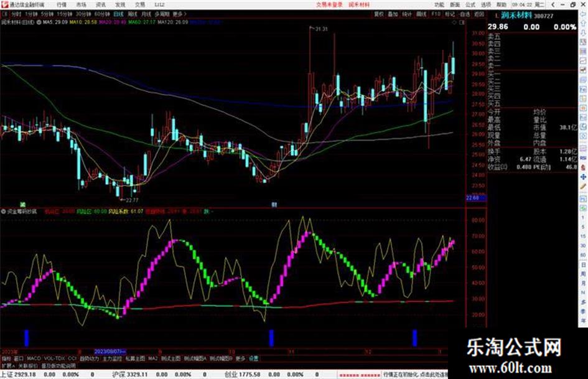
Task: Click the 31.31 high price label
Action: pos(321,29)
